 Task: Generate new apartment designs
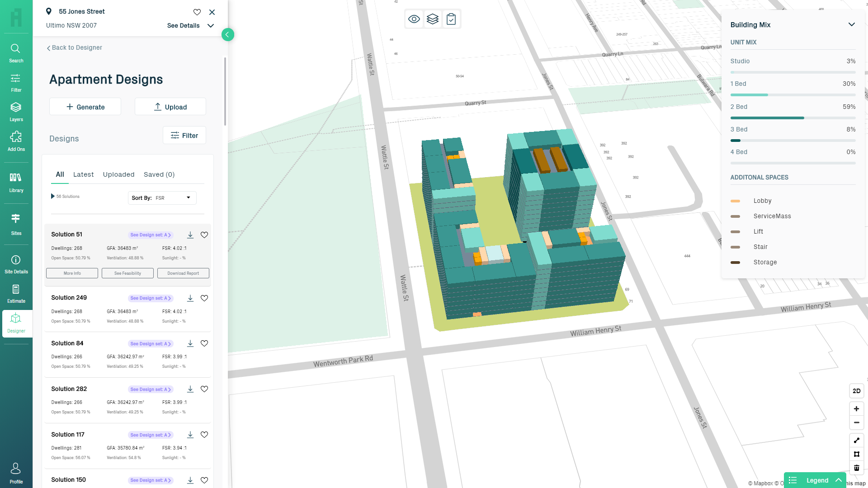[x=85, y=107]
